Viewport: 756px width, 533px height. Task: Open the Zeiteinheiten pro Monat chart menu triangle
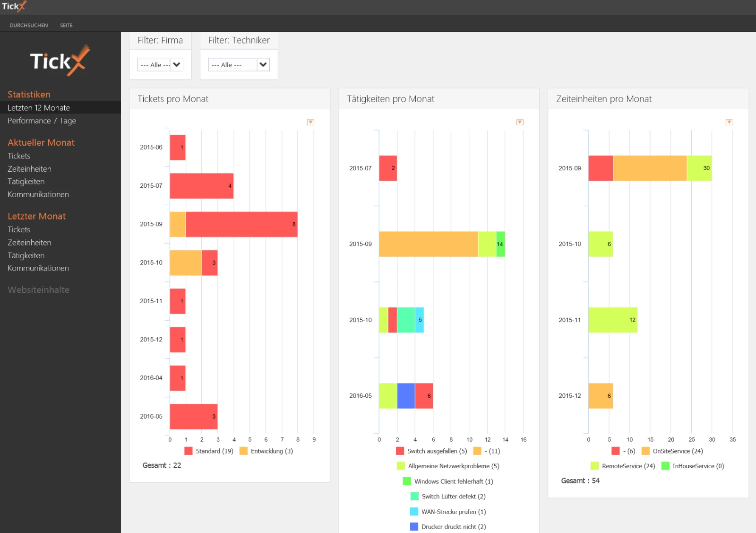pos(729,122)
